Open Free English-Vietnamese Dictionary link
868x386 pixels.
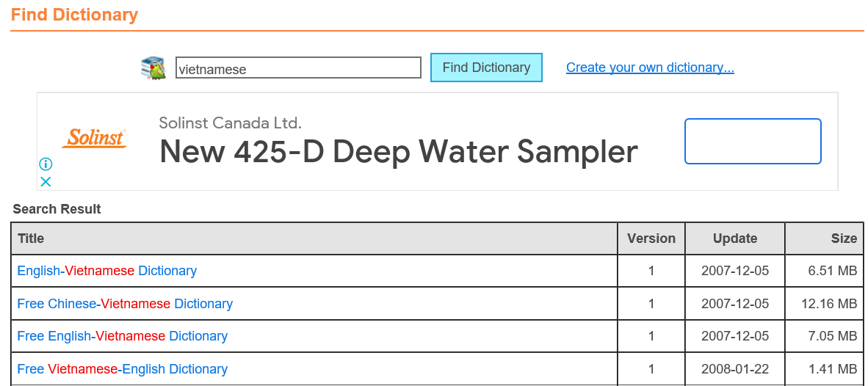pos(123,335)
